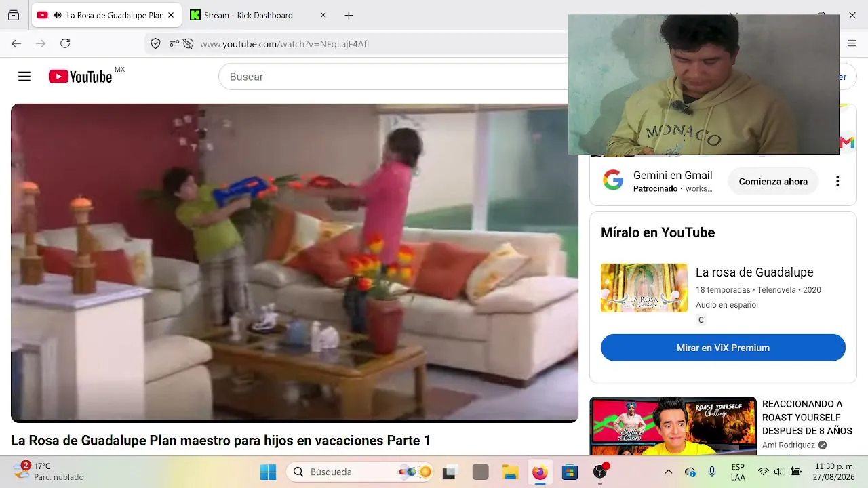Image resolution: width=868 pixels, height=488 pixels.
Task: Open the volume speaker icon in the tray
Action: click(778, 472)
